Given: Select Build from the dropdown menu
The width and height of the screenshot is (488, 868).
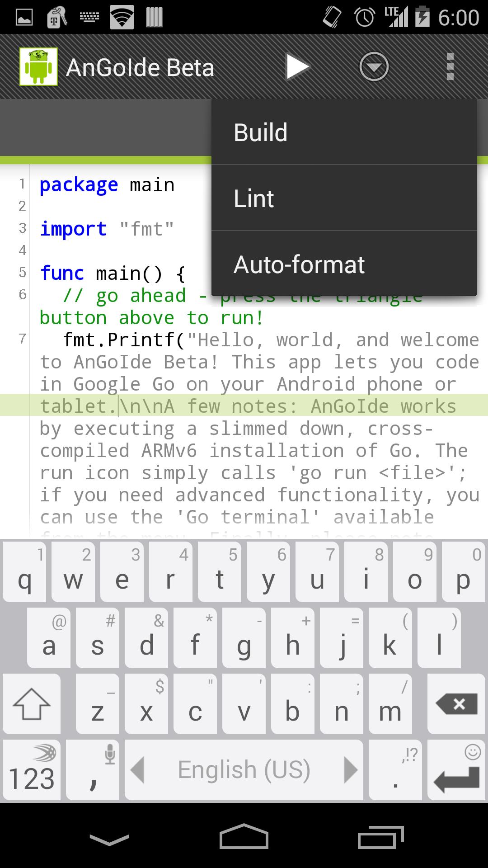Looking at the screenshot, I should 343,132.
